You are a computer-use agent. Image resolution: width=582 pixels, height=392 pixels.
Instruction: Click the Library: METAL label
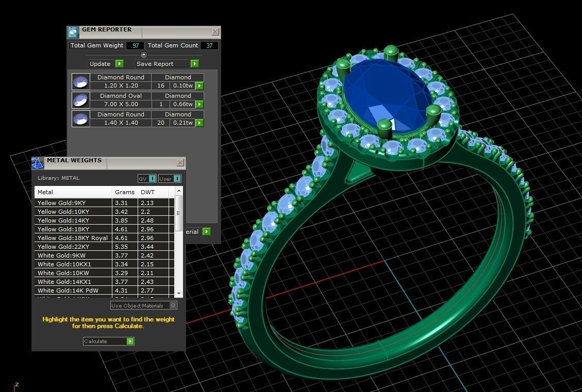[x=58, y=178]
